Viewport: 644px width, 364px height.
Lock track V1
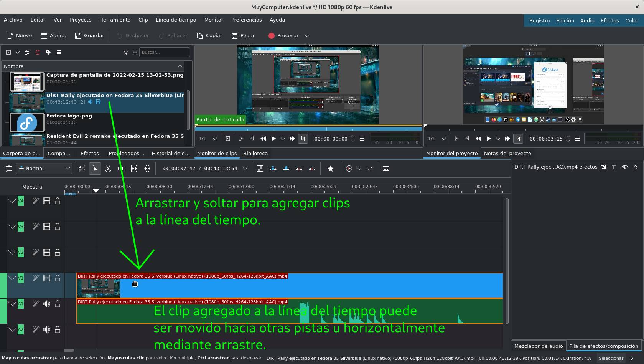click(x=58, y=278)
